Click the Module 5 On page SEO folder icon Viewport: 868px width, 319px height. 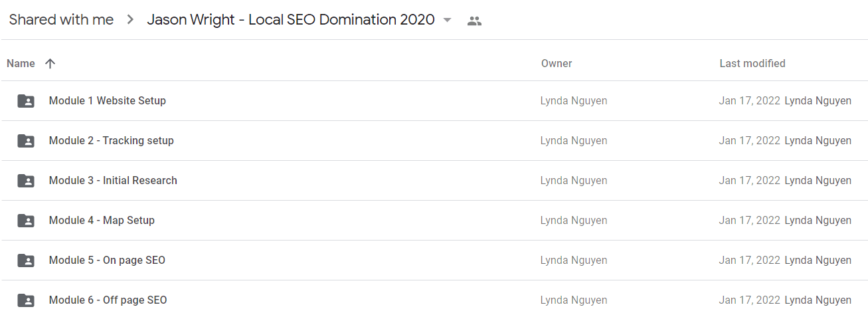(x=26, y=261)
